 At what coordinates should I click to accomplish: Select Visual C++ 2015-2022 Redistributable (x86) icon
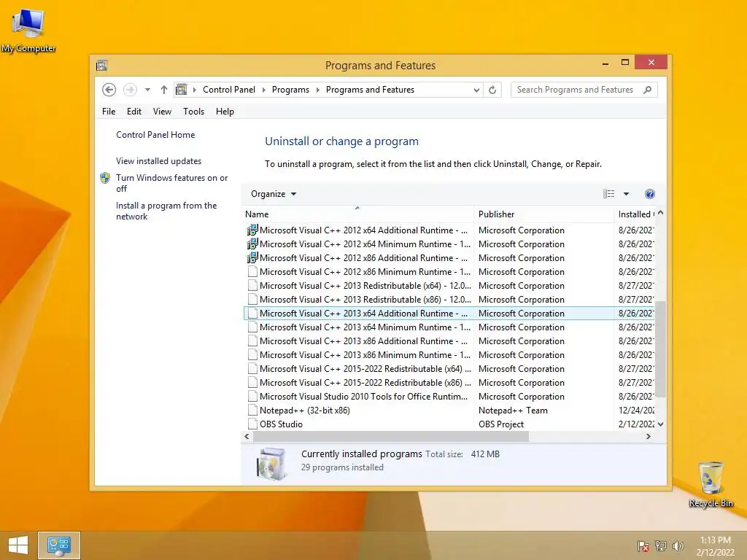pyautogui.click(x=252, y=382)
